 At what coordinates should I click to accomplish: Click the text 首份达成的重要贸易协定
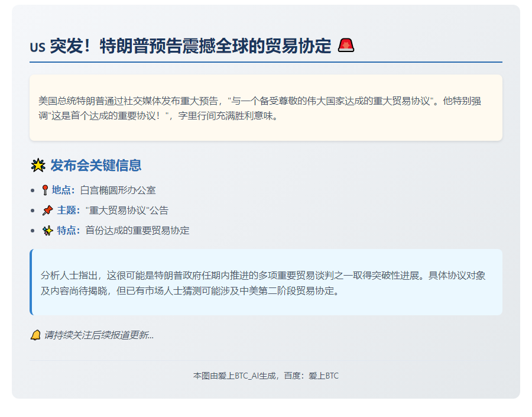pyautogui.click(x=137, y=231)
